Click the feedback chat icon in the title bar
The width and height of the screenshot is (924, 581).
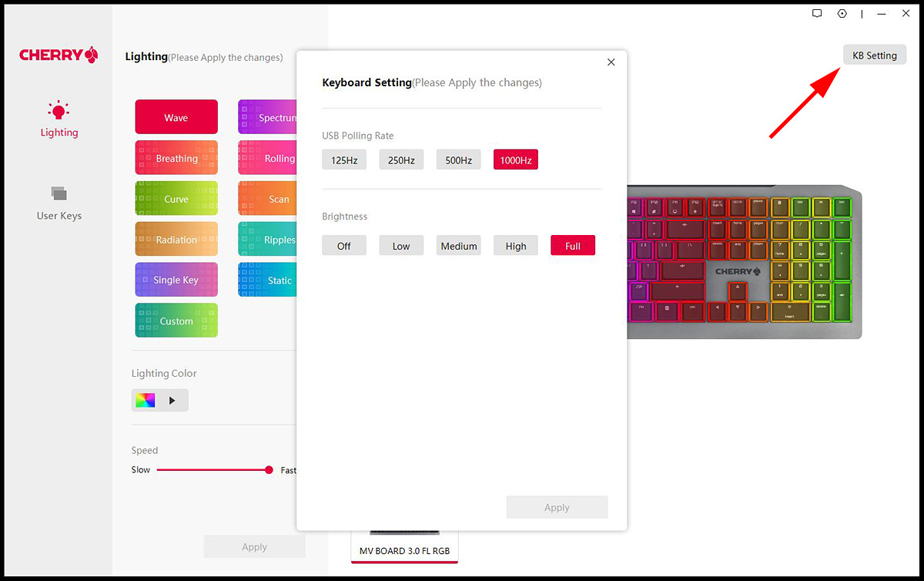tap(817, 14)
